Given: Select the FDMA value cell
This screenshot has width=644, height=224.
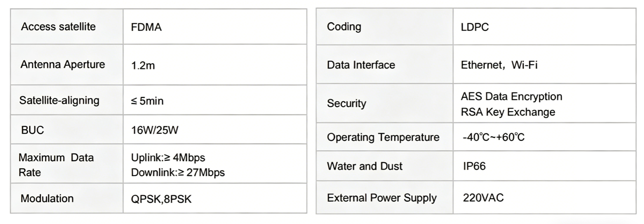Looking at the screenshot, I should [x=146, y=27].
